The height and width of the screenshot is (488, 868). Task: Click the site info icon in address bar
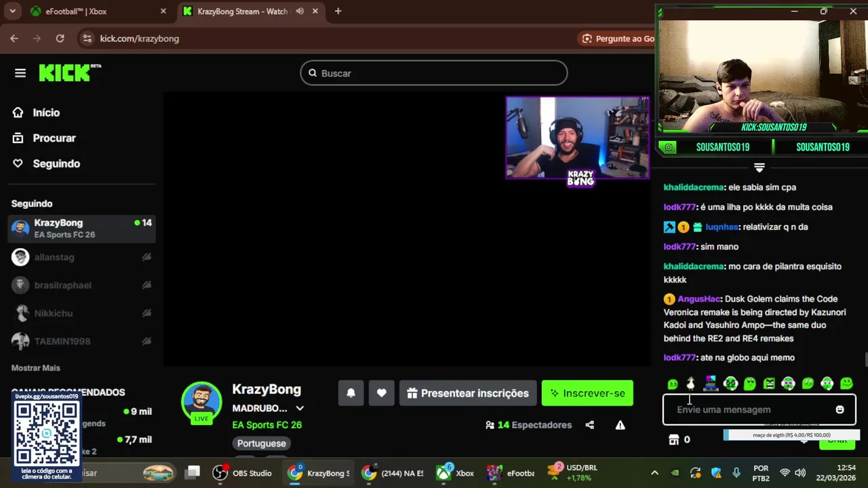87,39
